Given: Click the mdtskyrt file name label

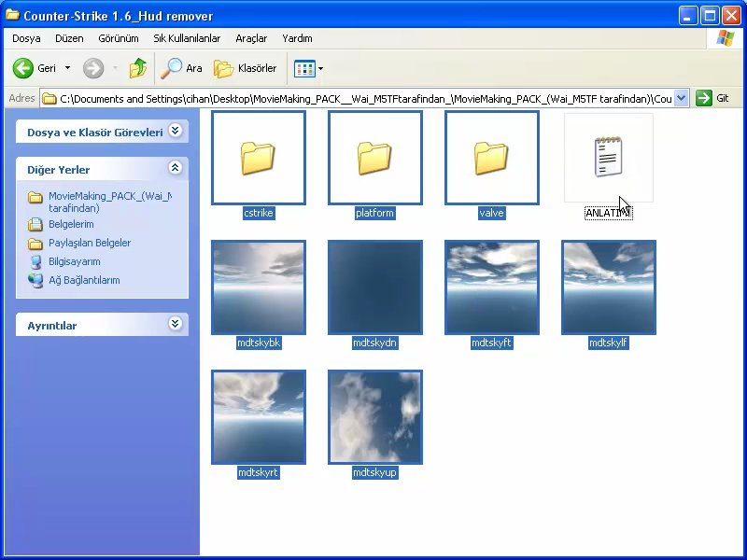Looking at the screenshot, I should pyautogui.click(x=258, y=472).
